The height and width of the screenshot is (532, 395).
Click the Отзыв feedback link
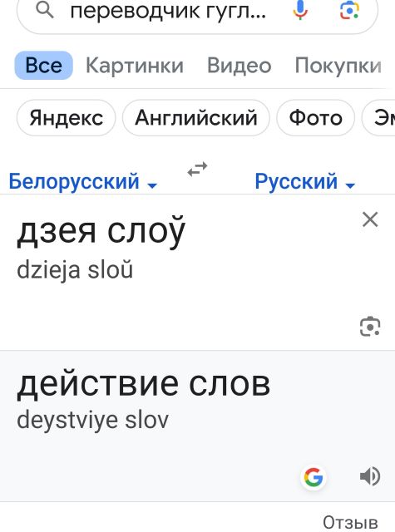click(350, 523)
